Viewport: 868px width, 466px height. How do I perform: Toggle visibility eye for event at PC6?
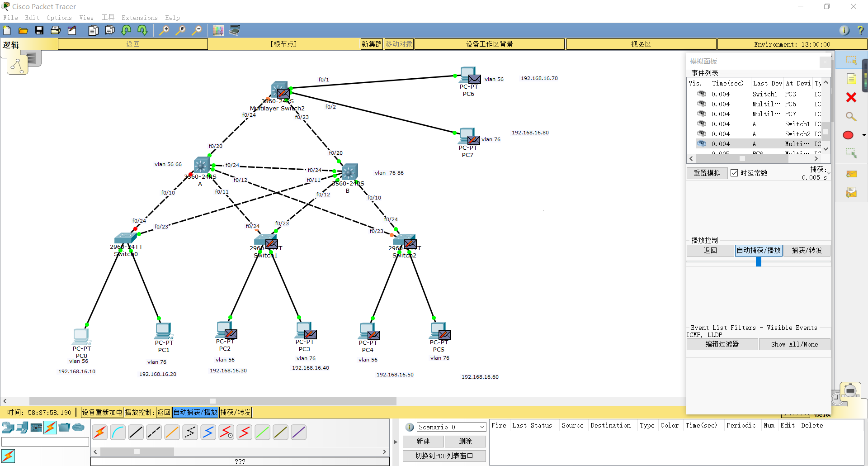[702, 104]
